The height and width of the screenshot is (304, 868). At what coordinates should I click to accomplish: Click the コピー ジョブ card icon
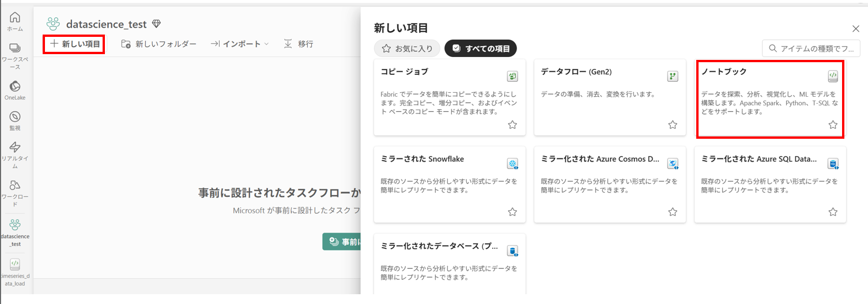pyautogui.click(x=512, y=76)
